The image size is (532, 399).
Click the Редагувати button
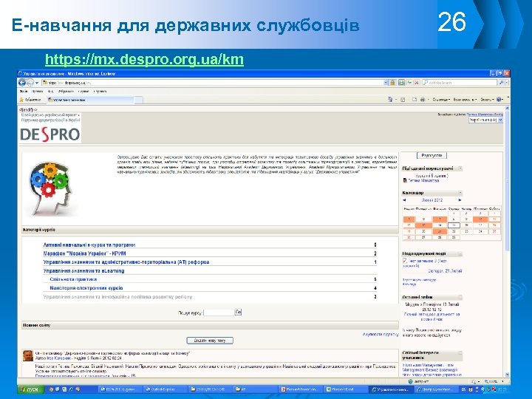tap(432, 155)
